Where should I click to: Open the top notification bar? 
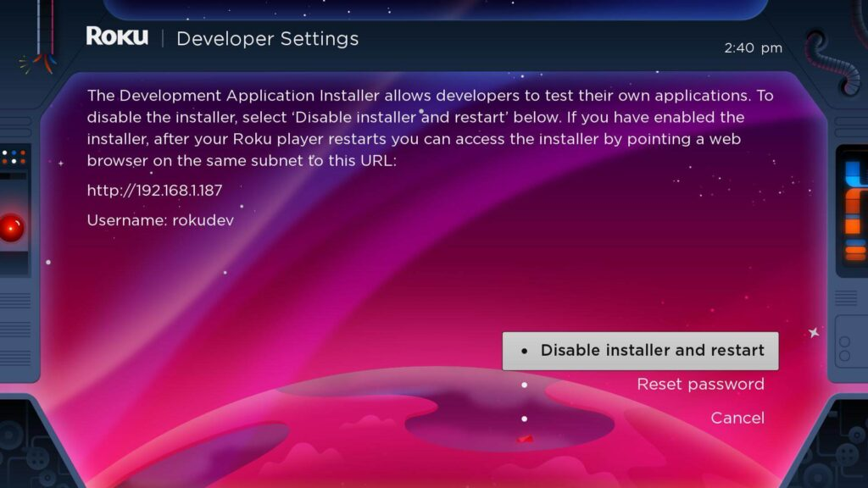[x=434, y=10]
